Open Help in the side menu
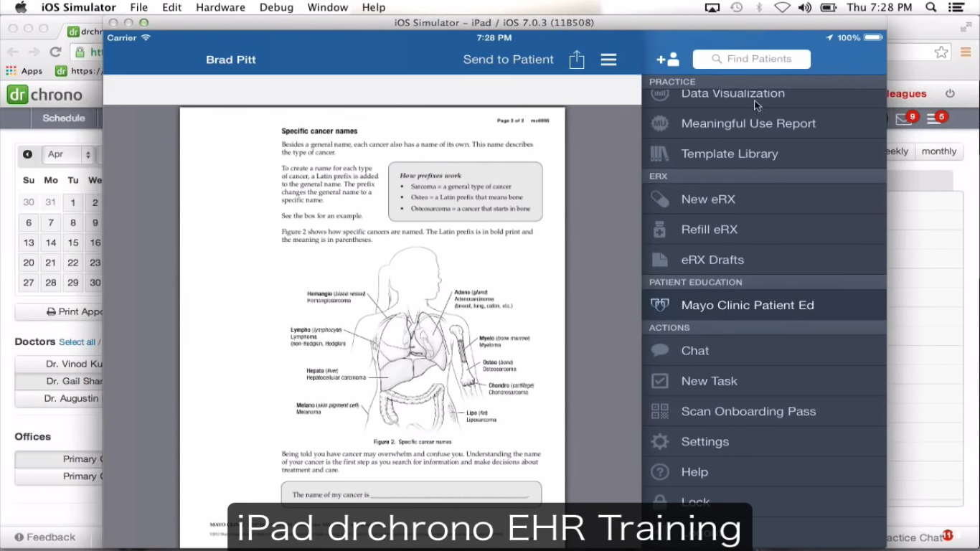Viewport: 980px width, 551px height. click(x=764, y=472)
